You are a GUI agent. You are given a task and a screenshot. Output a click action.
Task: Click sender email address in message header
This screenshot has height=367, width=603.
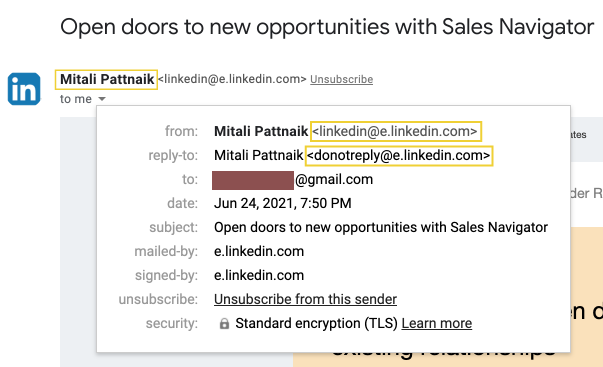coord(232,79)
